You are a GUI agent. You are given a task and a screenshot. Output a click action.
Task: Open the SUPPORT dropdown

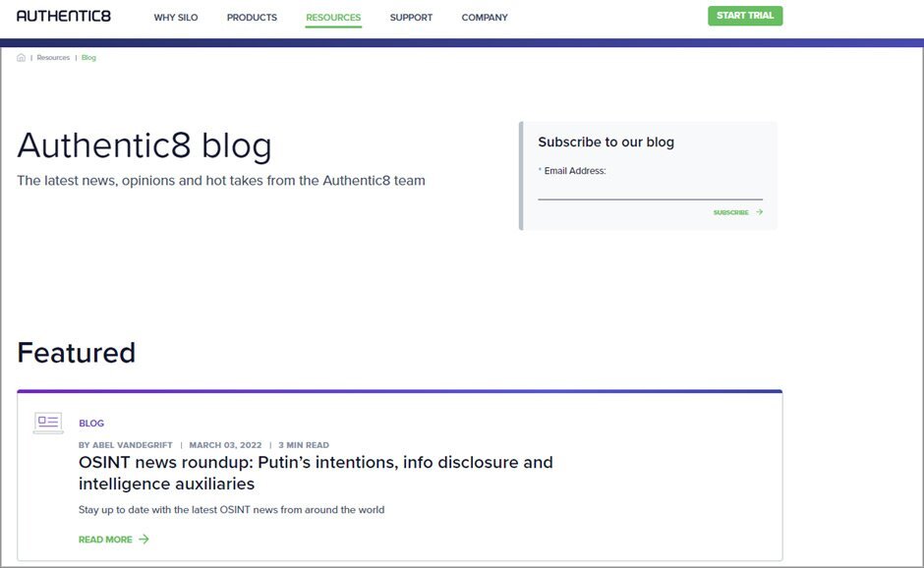coord(411,17)
